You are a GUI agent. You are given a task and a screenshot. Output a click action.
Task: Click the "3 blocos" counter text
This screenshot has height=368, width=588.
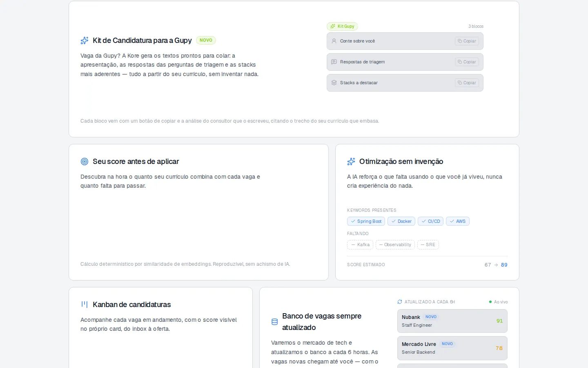click(x=476, y=26)
